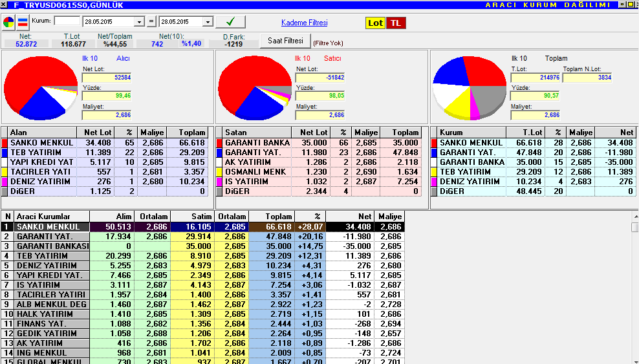Click the Toplam pie chart
The image size is (639, 364).
click(469, 88)
